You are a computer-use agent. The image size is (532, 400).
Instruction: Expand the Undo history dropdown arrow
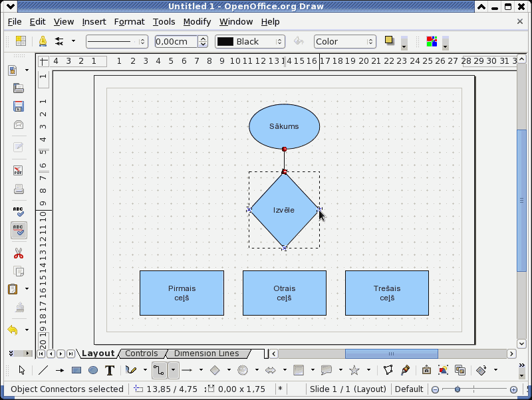27,330
